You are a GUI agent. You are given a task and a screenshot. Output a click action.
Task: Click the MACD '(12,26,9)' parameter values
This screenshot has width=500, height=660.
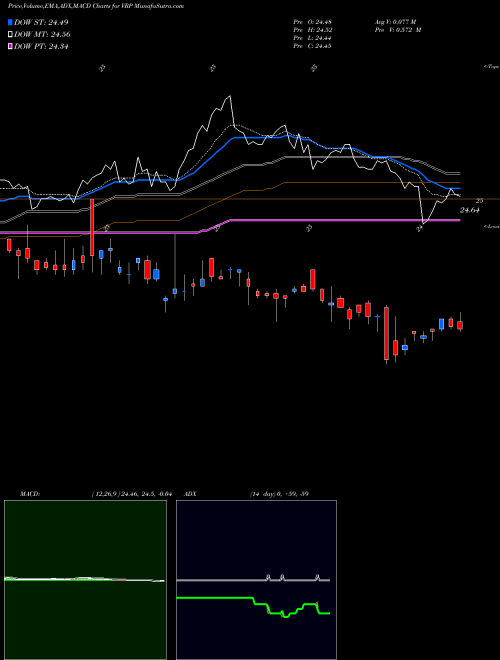(x=131, y=494)
